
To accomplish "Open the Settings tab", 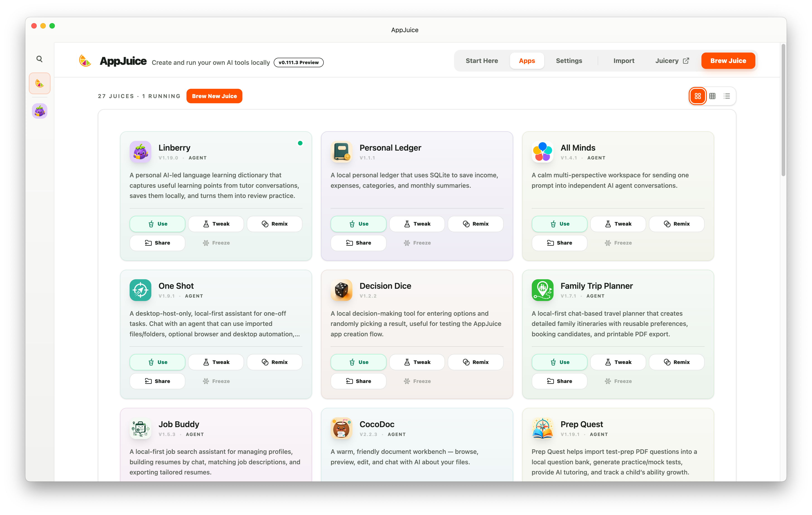I will [569, 61].
